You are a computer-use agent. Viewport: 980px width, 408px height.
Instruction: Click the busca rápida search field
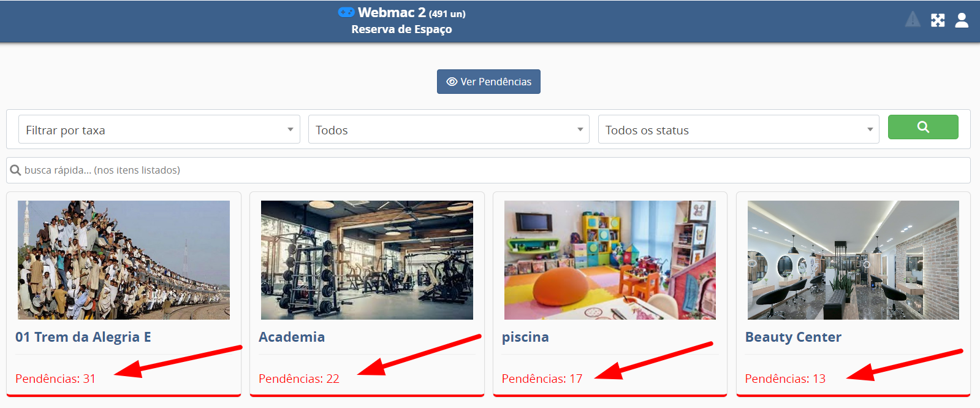[x=488, y=170]
